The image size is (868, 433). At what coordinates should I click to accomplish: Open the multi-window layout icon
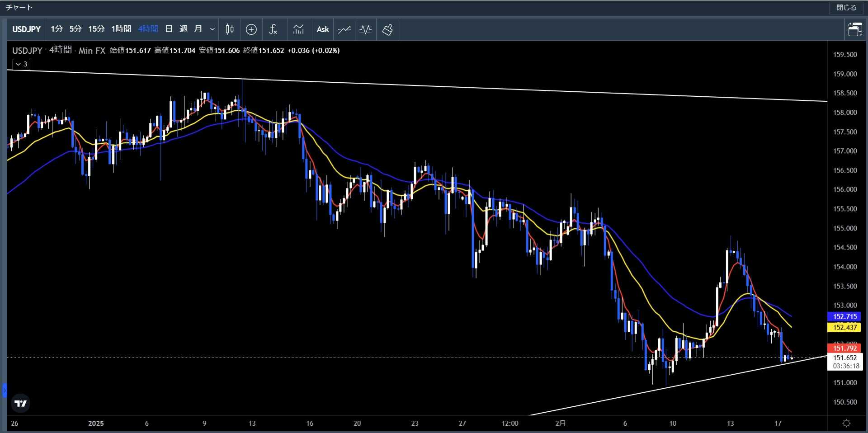(x=855, y=29)
